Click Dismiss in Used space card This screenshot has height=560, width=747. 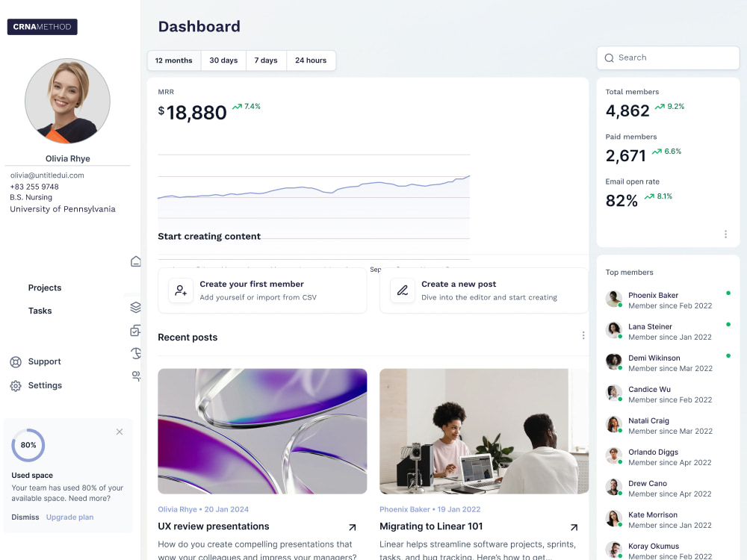tap(25, 517)
